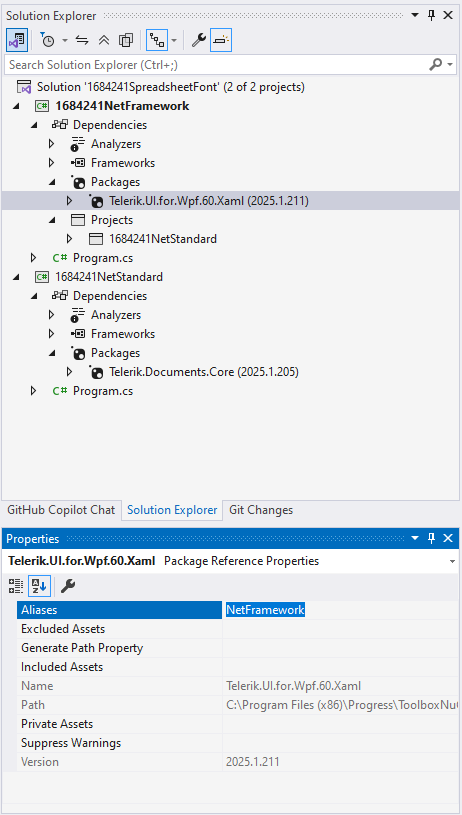Click the Search Solution Explorer box
Screen dimensions: 462x815
[218, 65]
